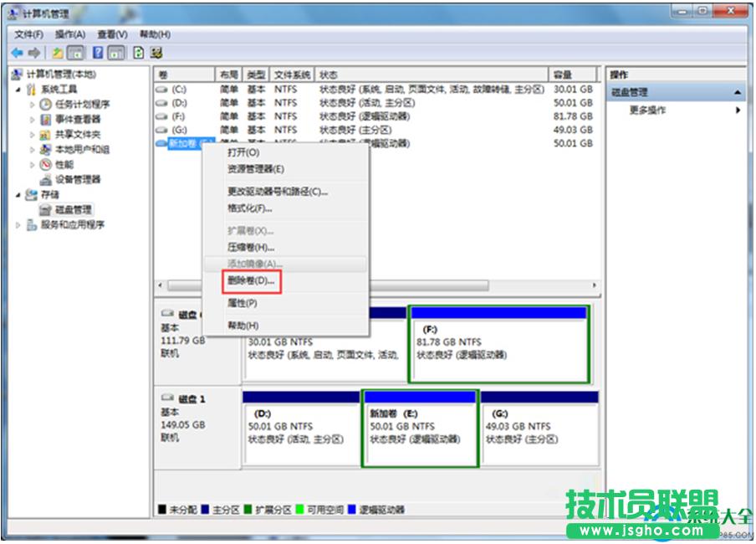Click the drive icon beside (G:) in volume list

[x=162, y=130]
